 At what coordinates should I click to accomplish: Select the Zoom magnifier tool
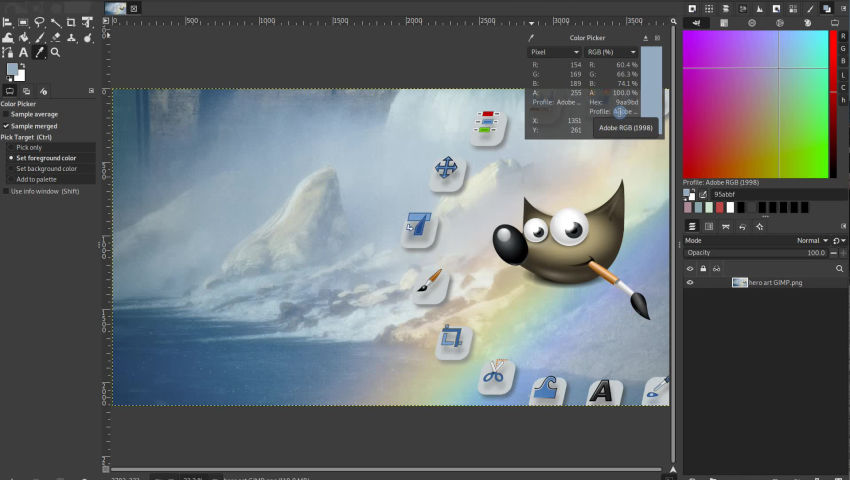pyautogui.click(x=55, y=53)
